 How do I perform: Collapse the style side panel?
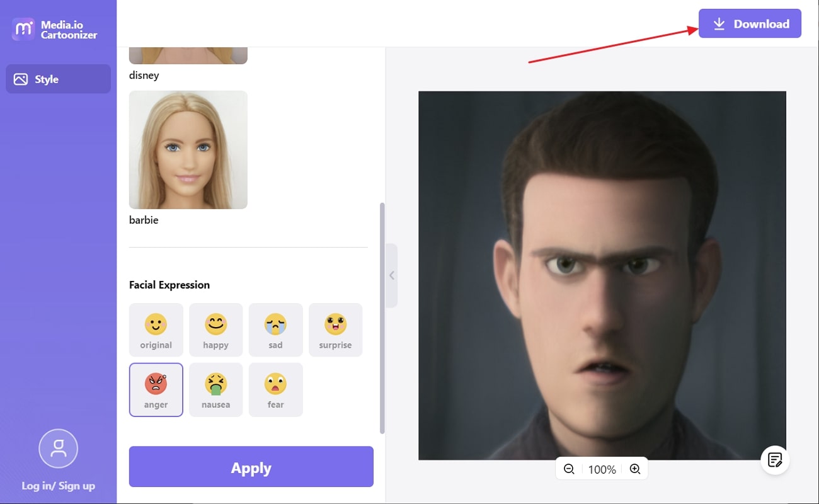(391, 275)
